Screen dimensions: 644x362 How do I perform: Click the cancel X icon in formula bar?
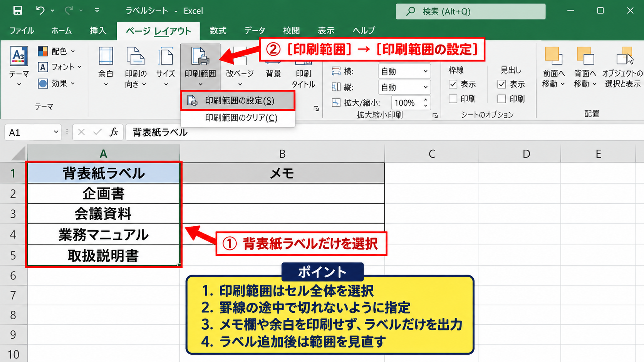coord(81,132)
